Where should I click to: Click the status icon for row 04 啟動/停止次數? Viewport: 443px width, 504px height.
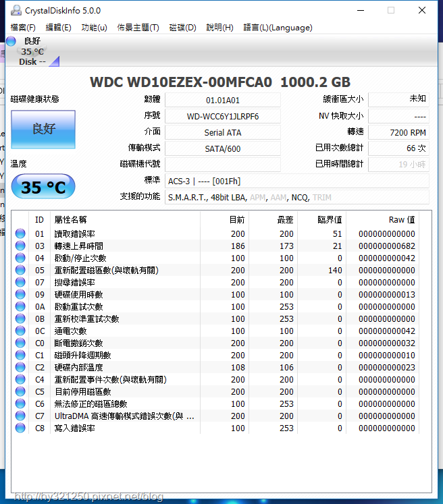20,258
